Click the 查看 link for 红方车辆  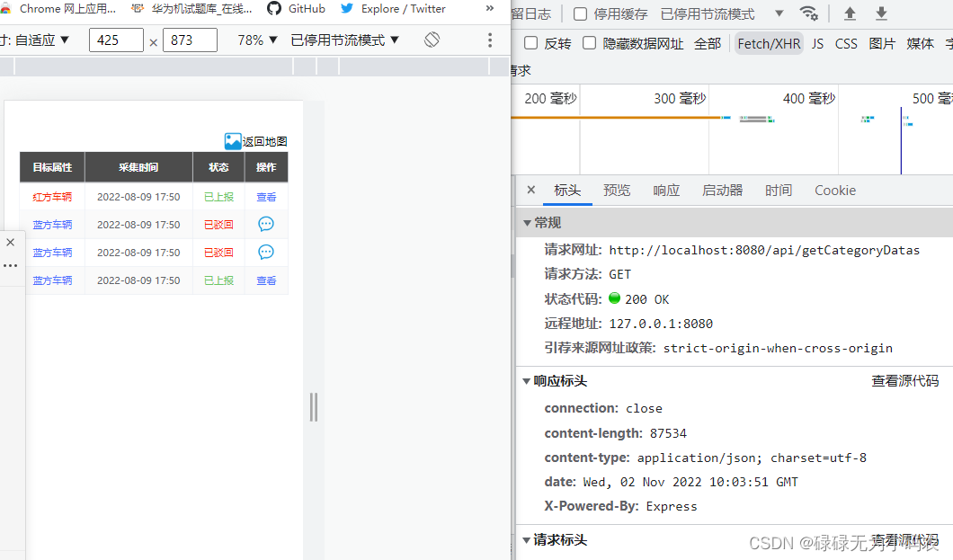tap(267, 197)
